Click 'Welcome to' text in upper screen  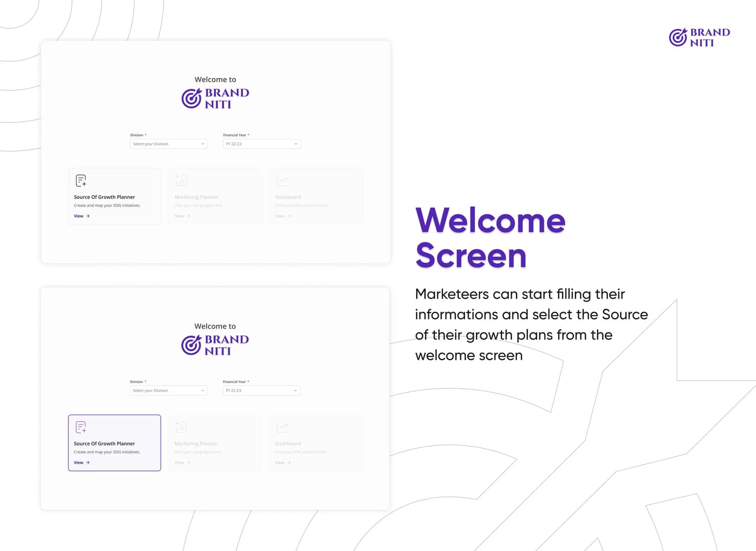[x=215, y=80]
